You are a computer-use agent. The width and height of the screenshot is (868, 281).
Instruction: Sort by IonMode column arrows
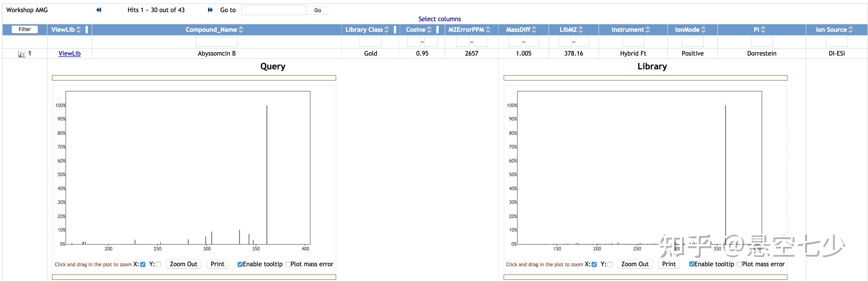703,29
